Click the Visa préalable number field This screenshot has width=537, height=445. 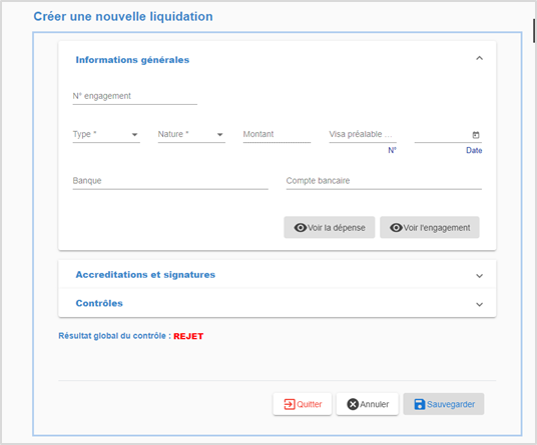tap(363, 134)
